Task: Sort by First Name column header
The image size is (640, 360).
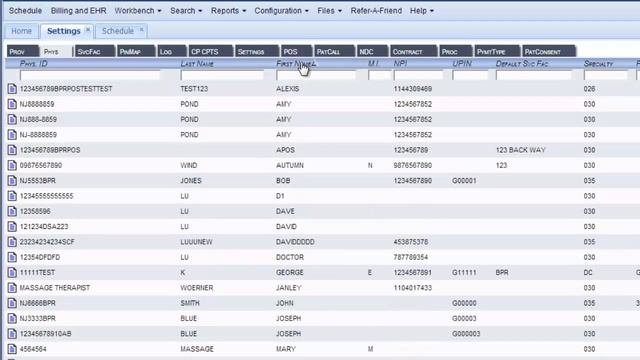Action: click(296, 64)
